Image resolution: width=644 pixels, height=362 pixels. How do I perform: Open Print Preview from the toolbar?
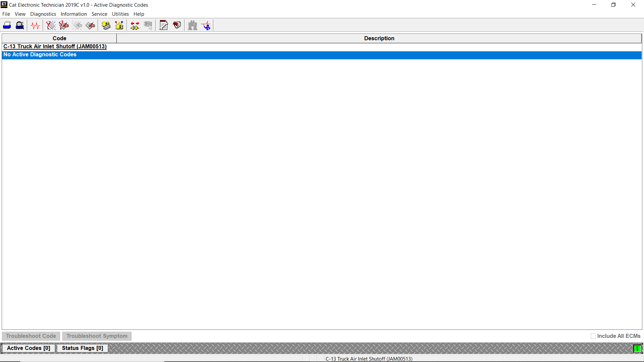[x=20, y=25]
